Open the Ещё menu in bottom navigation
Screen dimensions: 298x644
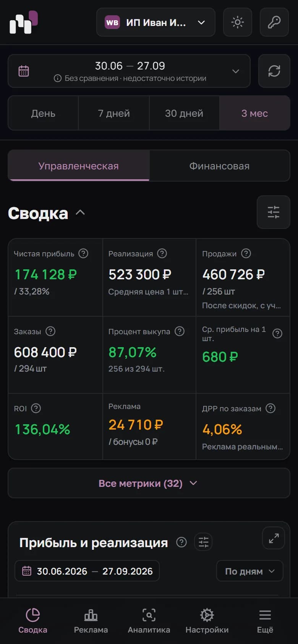[x=265, y=621]
